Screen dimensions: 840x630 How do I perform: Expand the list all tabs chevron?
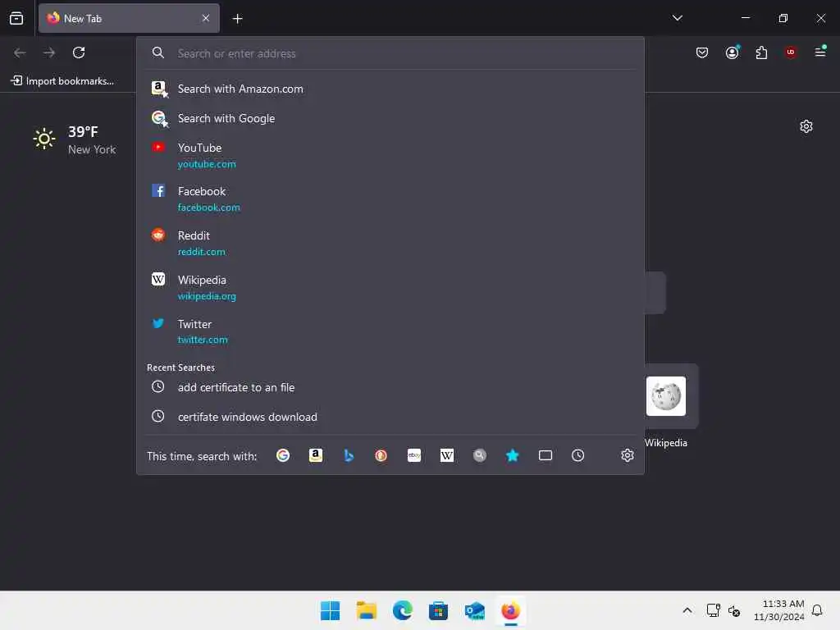point(677,18)
